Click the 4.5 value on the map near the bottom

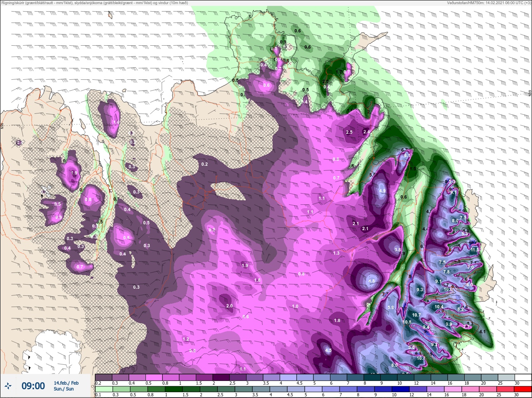tap(328, 350)
